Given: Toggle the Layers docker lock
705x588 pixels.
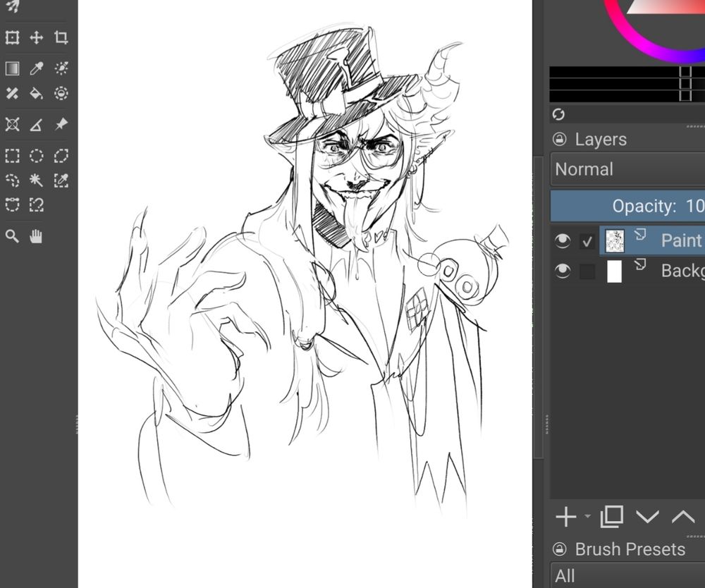Looking at the screenshot, I should coord(560,139).
